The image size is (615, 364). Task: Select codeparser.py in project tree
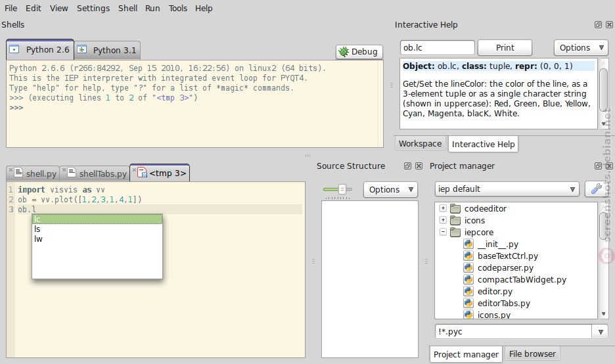pos(505,267)
